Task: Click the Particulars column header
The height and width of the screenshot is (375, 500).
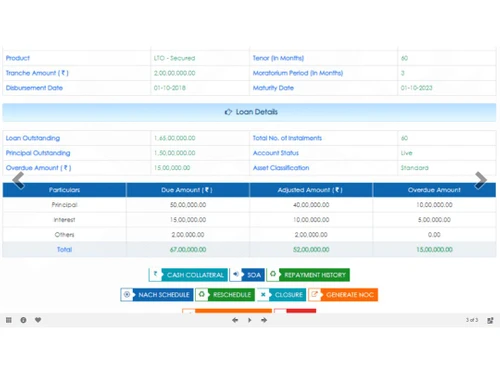Action: tap(64, 190)
